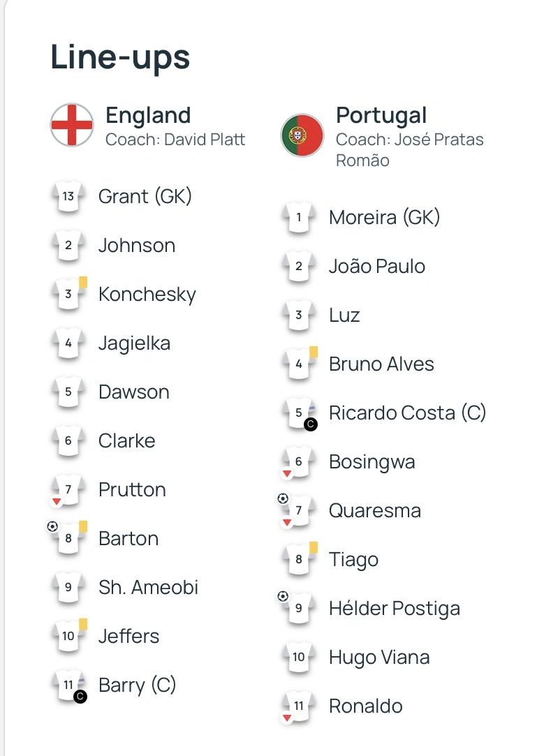The image size is (537, 756).
Task: Open the Portugal team heading
Action: pyautogui.click(x=381, y=115)
